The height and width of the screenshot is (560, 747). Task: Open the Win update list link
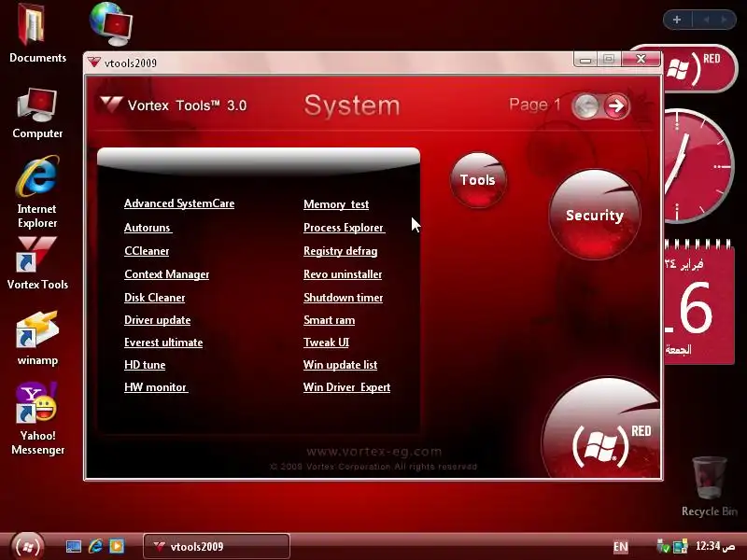tap(340, 365)
